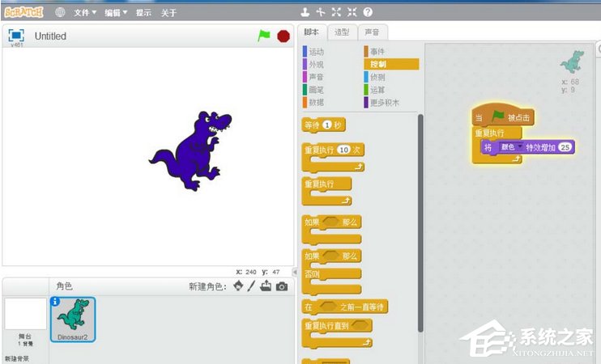Toggle full screen presentation mode

coord(16,36)
